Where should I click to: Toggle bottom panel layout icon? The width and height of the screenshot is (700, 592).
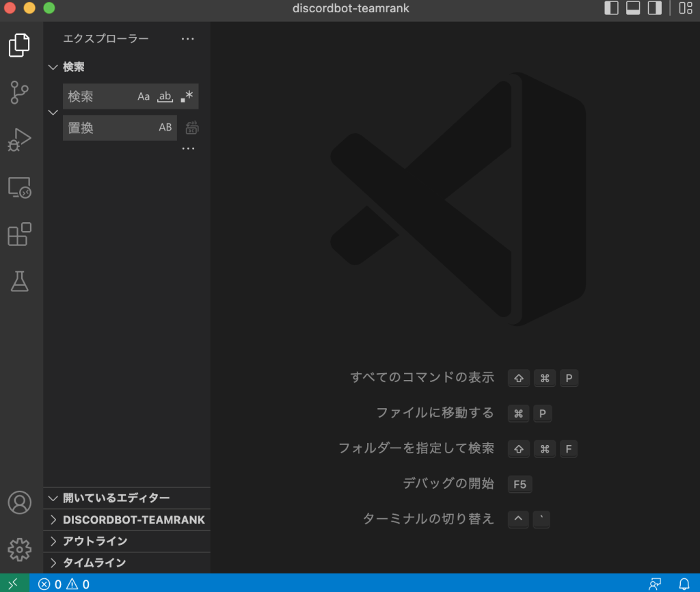click(x=632, y=8)
